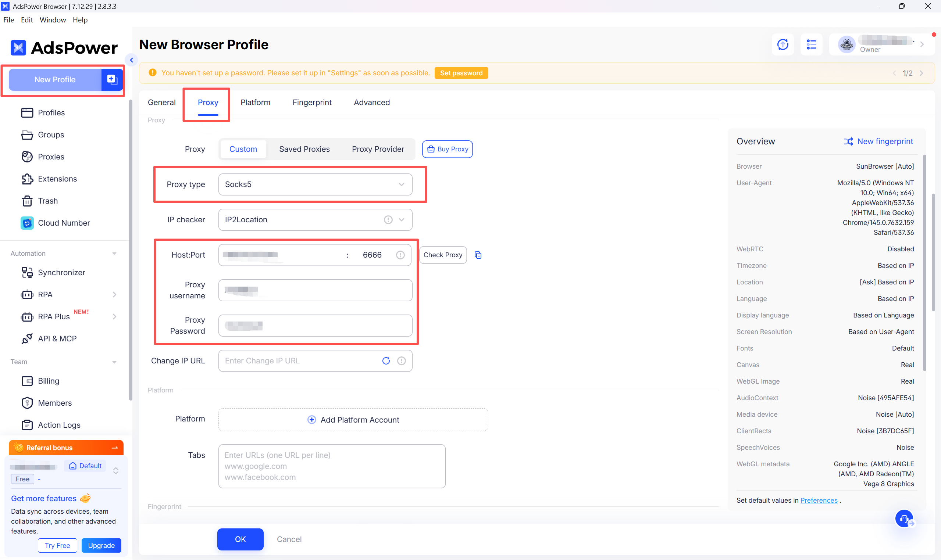Collapse the Automation section in sidebar

pyautogui.click(x=114, y=254)
